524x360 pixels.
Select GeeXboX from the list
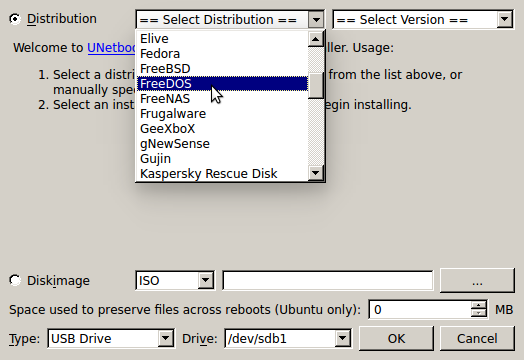point(222,129)
